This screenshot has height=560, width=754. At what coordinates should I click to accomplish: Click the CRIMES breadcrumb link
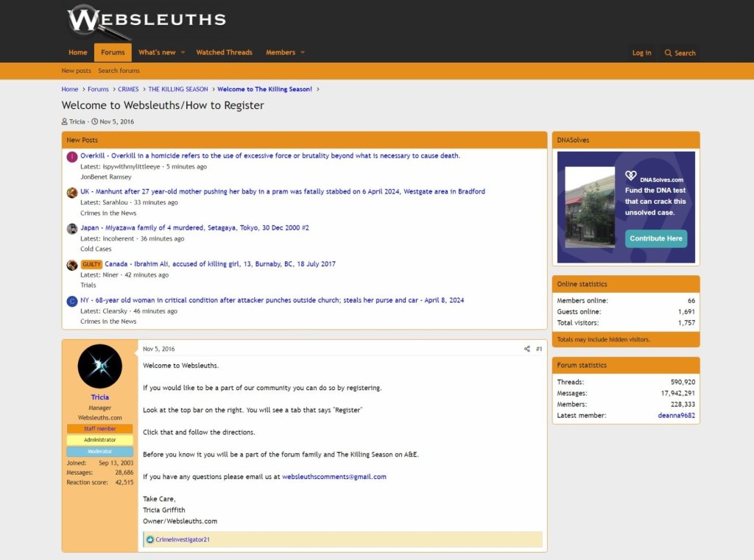(128, 89)
